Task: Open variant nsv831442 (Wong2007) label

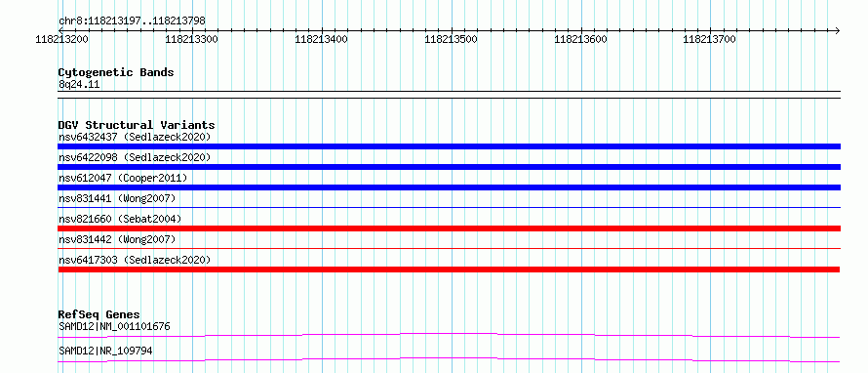Action: click(x=117, y=239)
